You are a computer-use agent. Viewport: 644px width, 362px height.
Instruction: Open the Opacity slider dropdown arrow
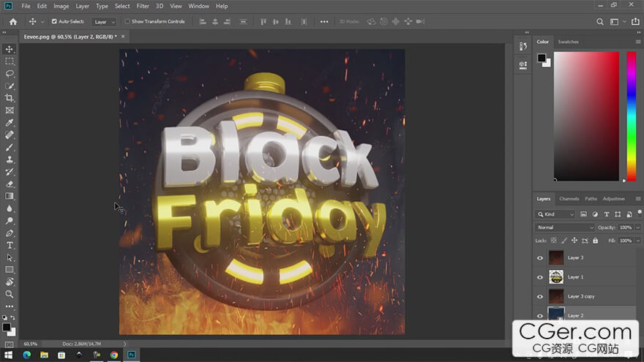coord(638,227)
